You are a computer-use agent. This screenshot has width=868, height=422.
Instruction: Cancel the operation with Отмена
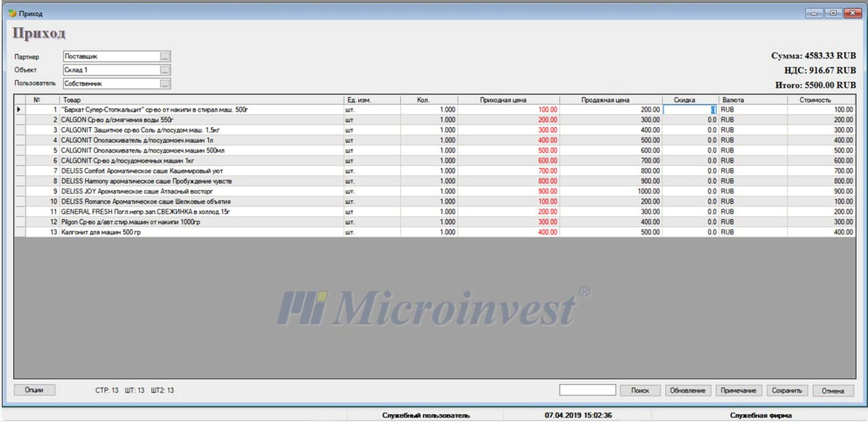coord(832,391)
